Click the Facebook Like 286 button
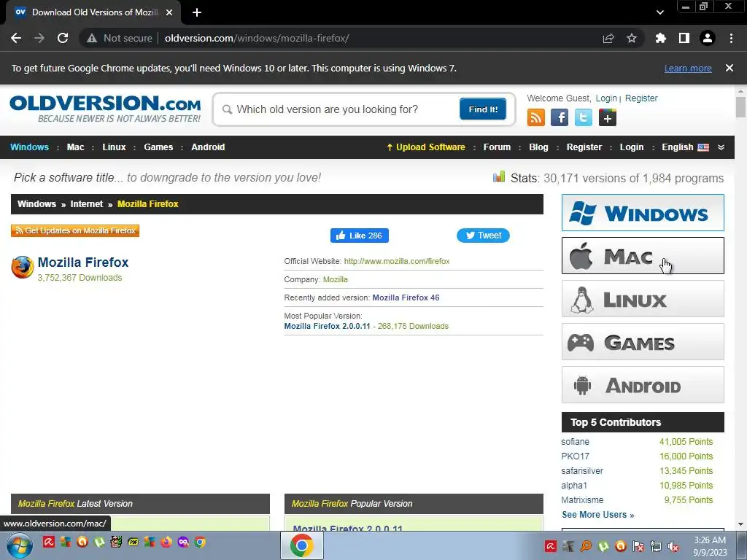747x560 pixels. 360,236
